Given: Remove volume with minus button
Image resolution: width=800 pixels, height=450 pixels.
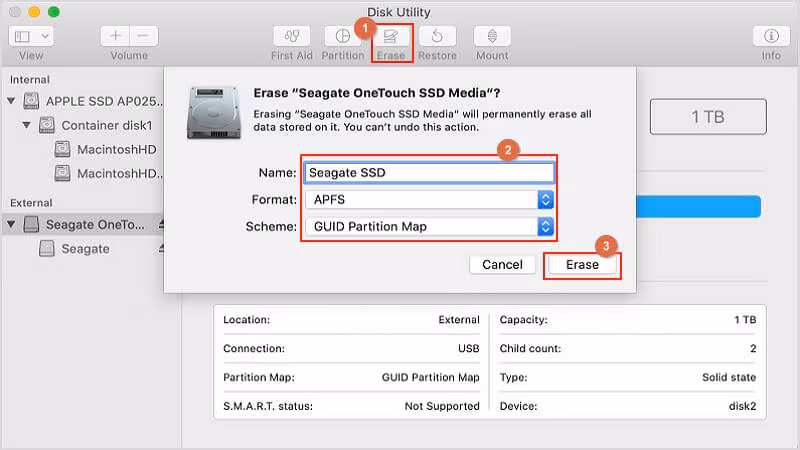Looking at the screenshot, I should (143, 36).
